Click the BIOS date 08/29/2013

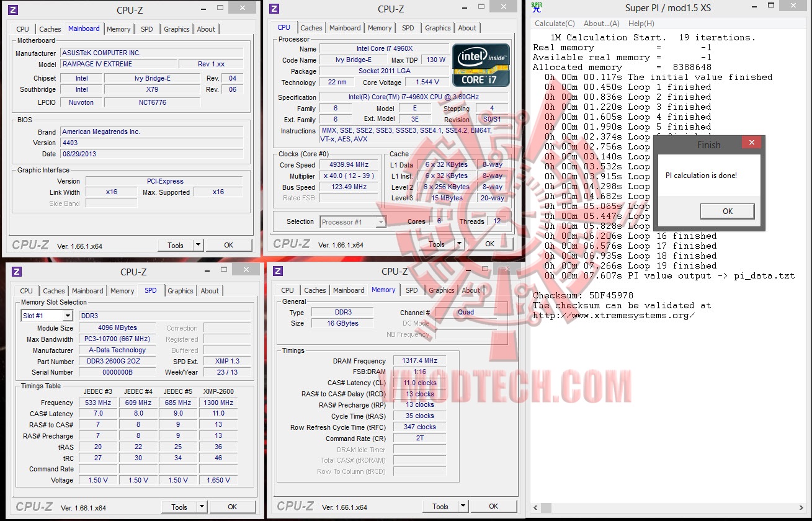152,154
